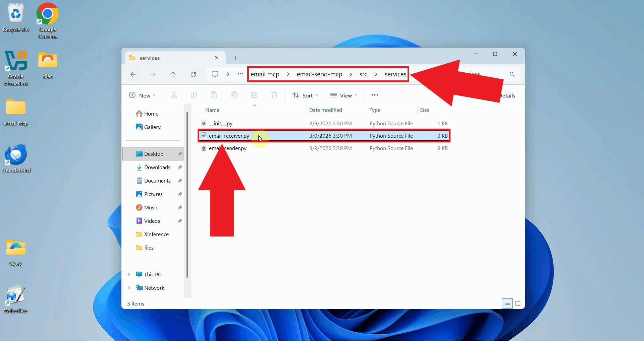Viewport: 644px width, 341px height.
Task: Open the Sort dropdown menu
Action: click(x=305, y=95)
